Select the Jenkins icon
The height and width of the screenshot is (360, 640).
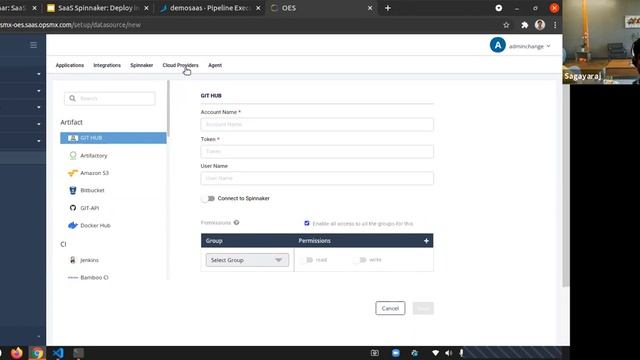click(73, 260)
